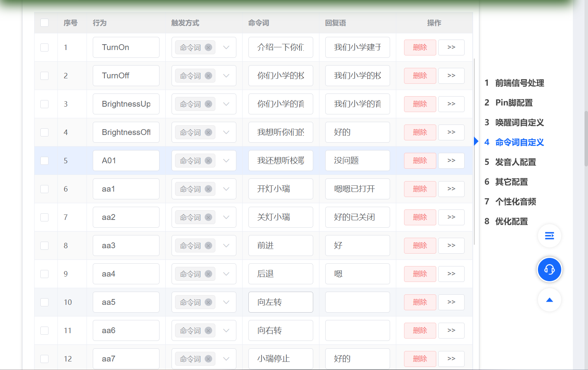Click the >> button in row 10 aa5
The image size is (588, 370).
point(451,302)
